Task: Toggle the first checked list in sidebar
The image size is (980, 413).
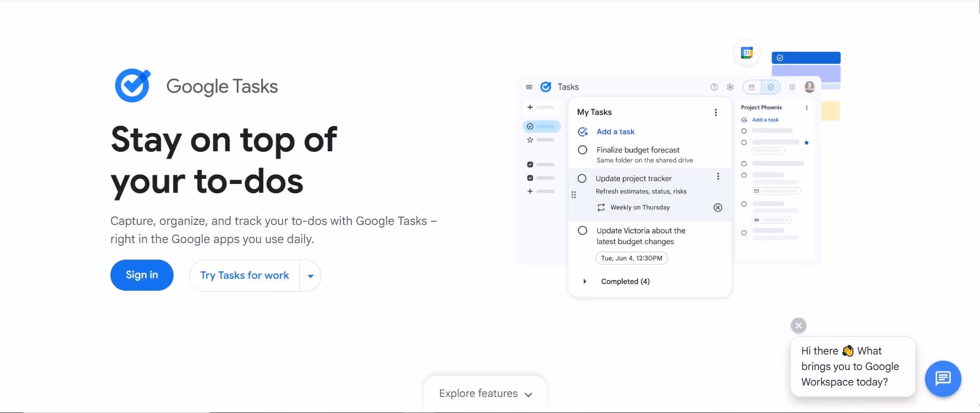Action: tap(530, 164)
